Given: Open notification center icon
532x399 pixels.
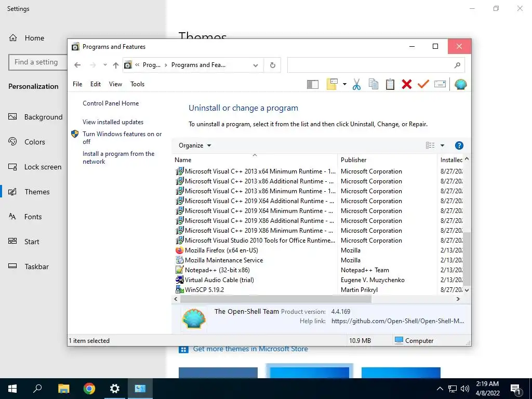Looking at the screenshot, I should click(516, 389).
